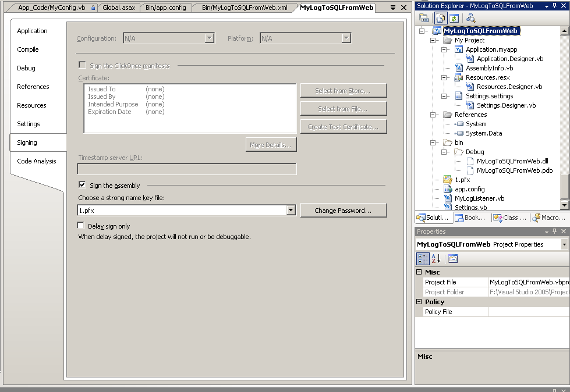The width and height of the screenshot is (570, 392).
Task: Switch to App_Code/MyConfig.vb tab
Action: tap(52, 8)
